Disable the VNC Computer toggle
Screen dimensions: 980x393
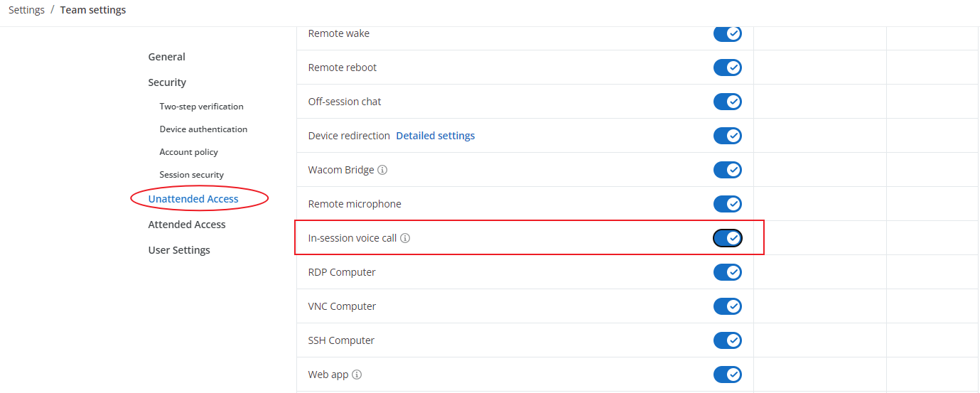[x=727, y=306]
